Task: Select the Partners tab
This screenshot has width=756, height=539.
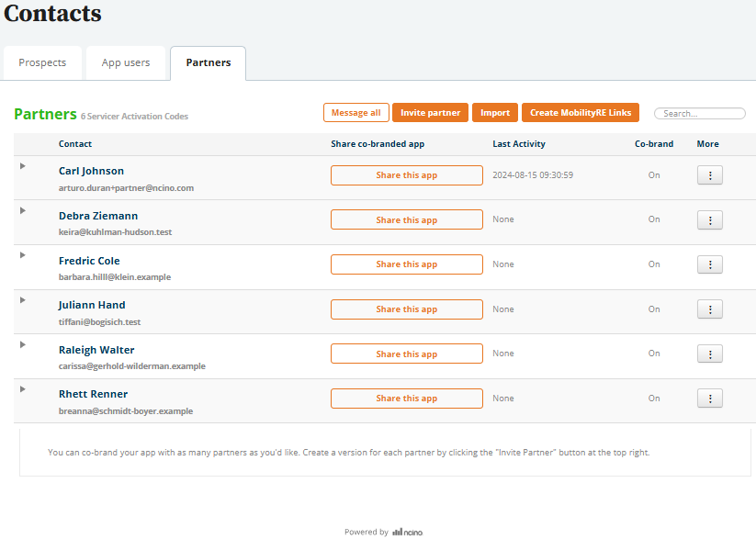Action: [209, 63]
